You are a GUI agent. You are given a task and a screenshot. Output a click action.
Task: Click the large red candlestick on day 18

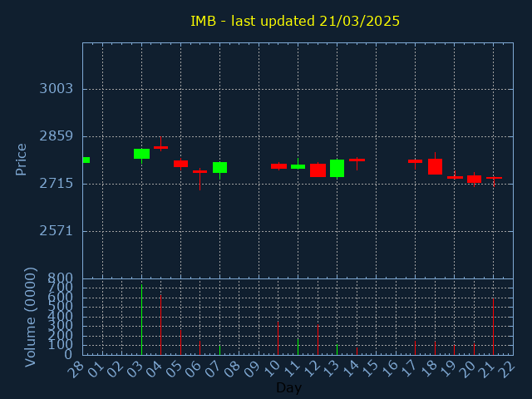click(x=435, y=166)
